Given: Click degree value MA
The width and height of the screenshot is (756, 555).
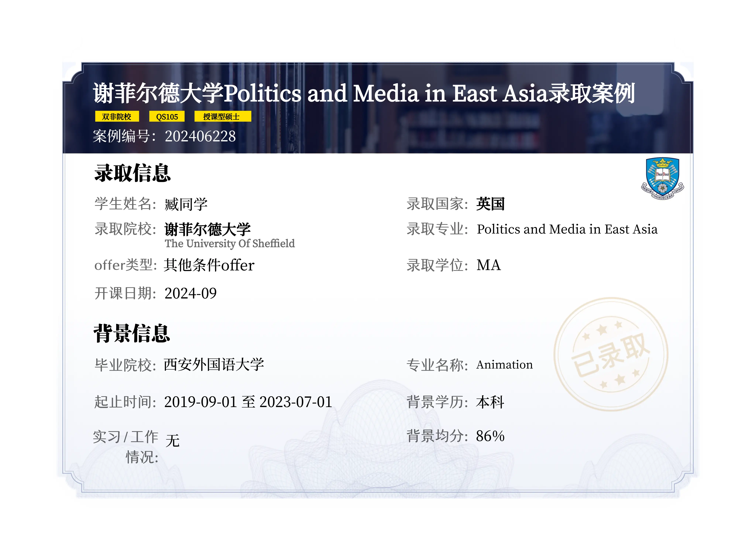Looking at the screenshot, I should (489, 265).
